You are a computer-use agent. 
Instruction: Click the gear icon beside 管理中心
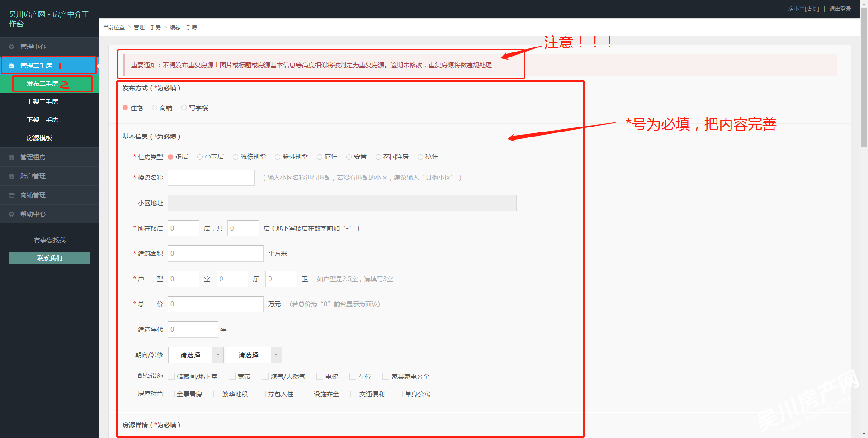tap(12, 47)
